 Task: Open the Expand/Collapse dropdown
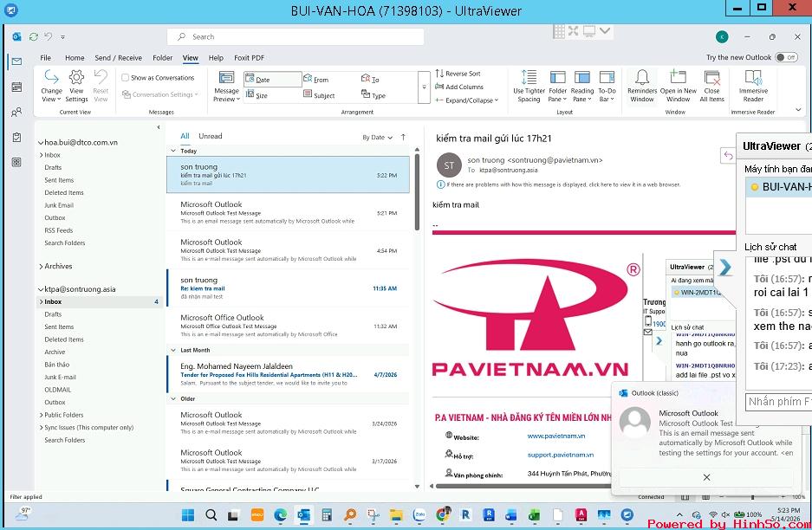click(x=466, y=100)
